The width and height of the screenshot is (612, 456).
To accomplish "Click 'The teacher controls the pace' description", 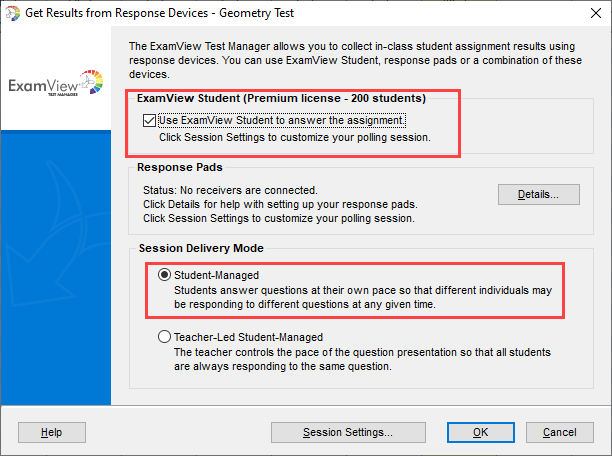I will point(362,359).
